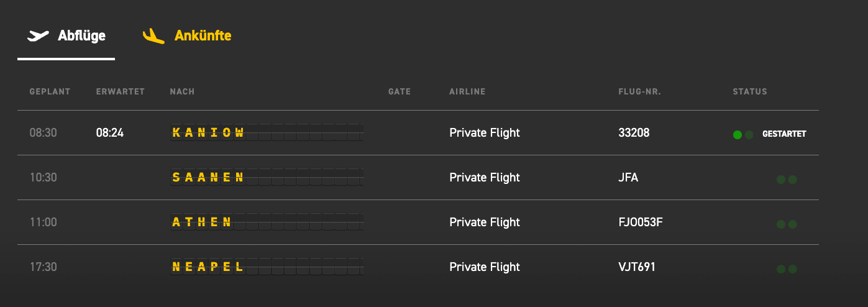Click flight number VJT691

pyautogui.click(x=637, y=267)
